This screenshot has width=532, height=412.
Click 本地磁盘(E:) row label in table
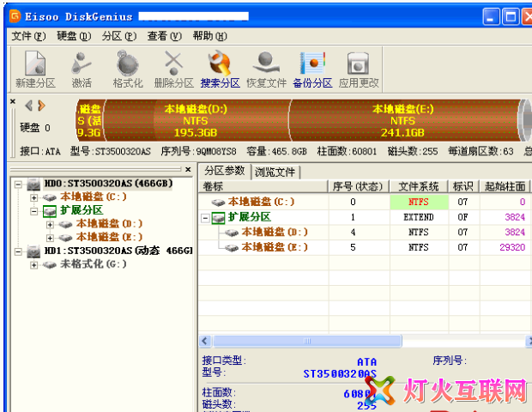[275, 247]
